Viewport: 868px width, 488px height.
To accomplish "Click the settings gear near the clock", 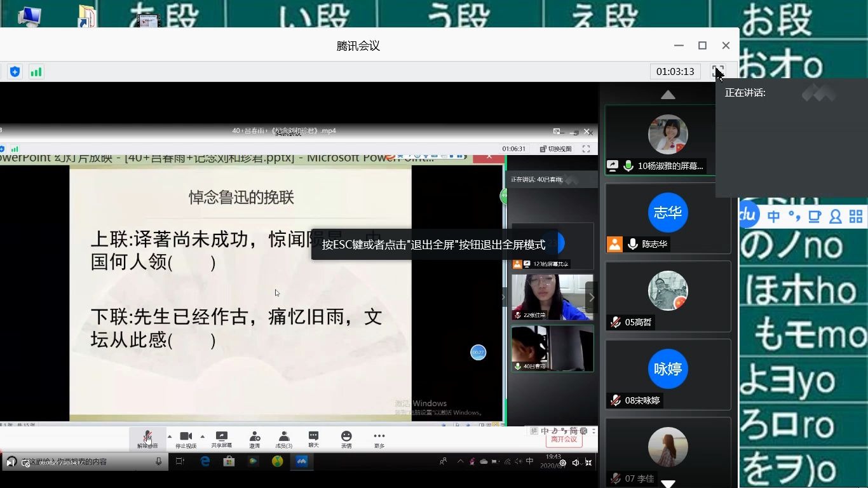I will coord(562,463).
